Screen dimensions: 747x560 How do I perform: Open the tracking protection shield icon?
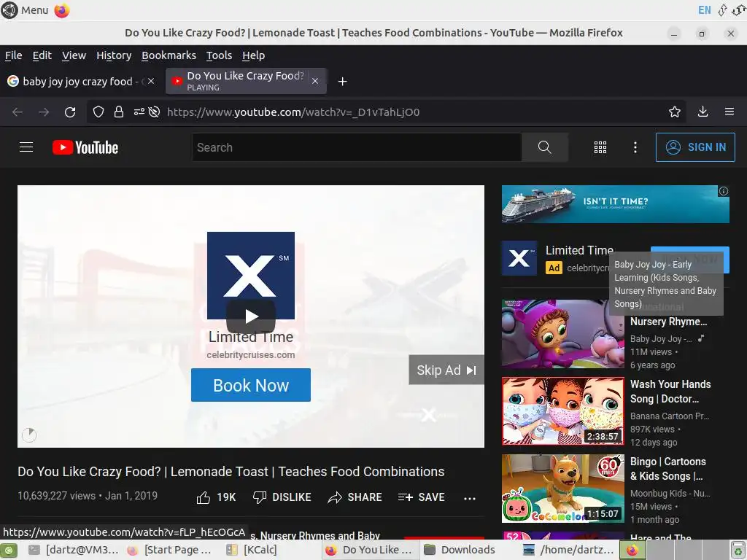98,112
